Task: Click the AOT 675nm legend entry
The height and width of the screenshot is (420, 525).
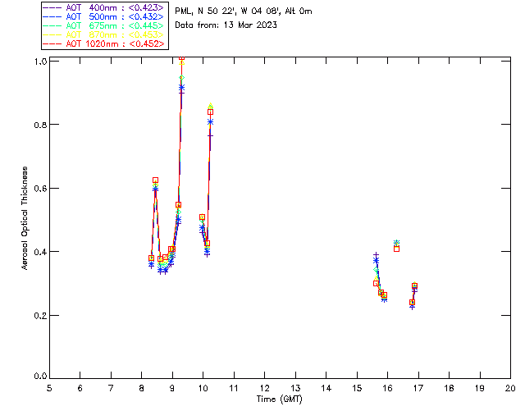Action: tap(104, 25)
